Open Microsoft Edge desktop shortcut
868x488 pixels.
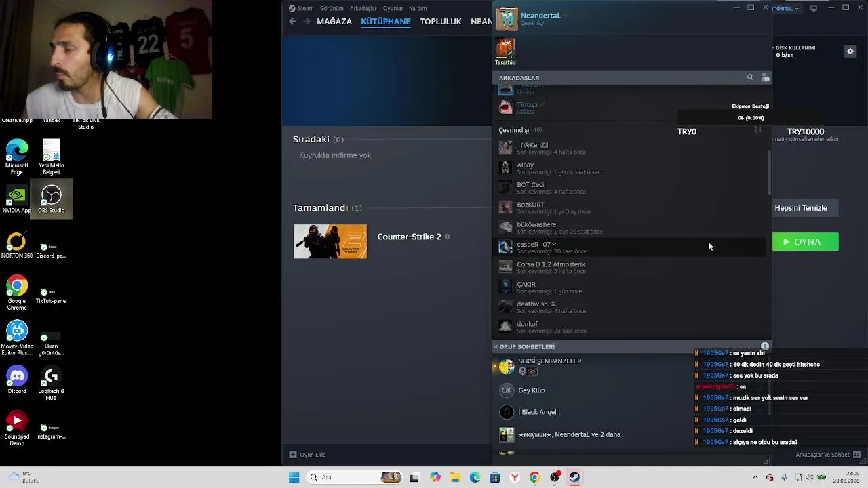(x=17, y=157)
